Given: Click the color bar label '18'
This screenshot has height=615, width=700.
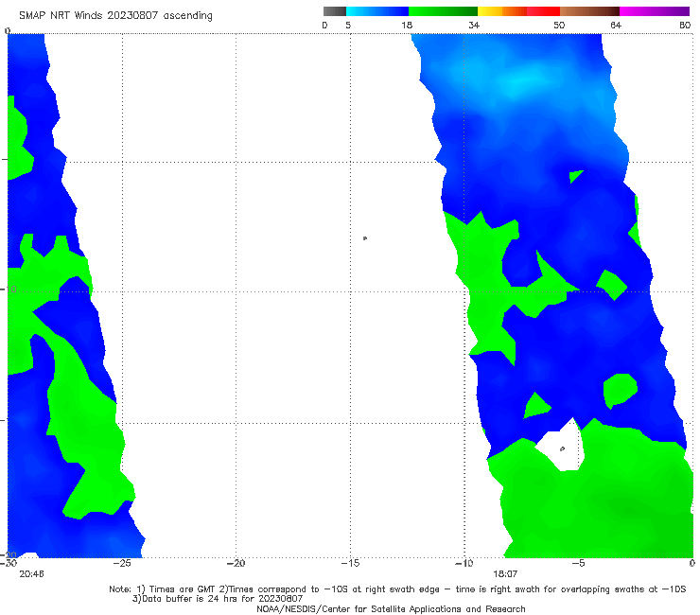Looking at the screenshot, I should pos(407,26).
